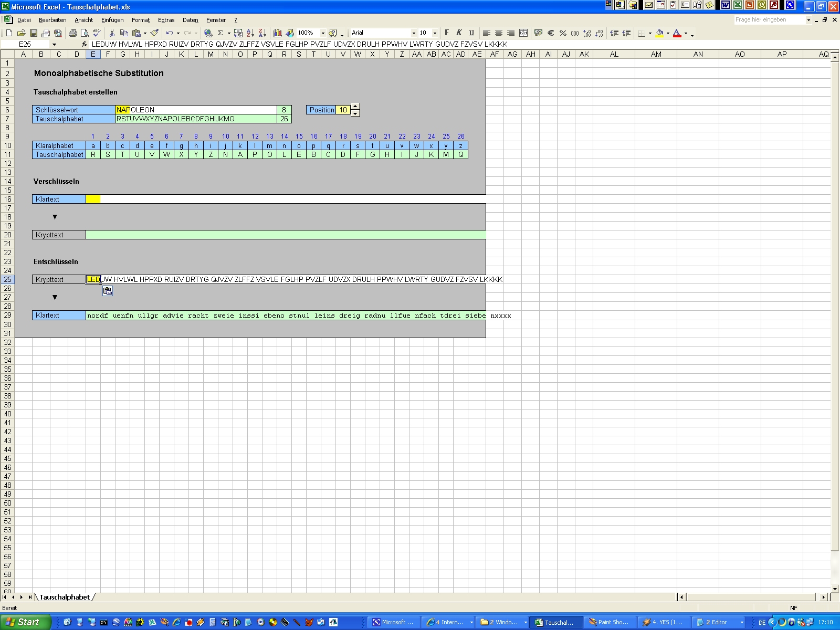Toggle italic formatting K button
The image size is (840, 630).
[459, 33]
